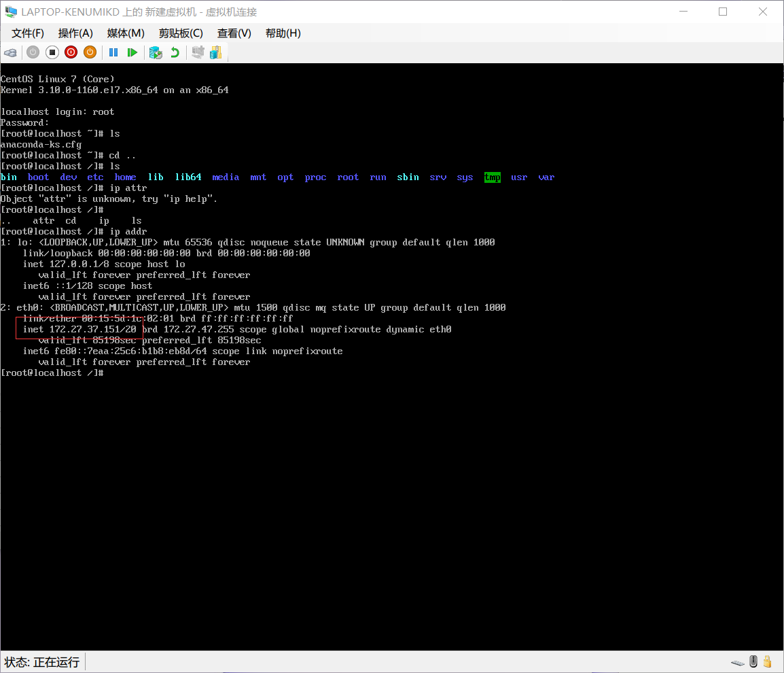Open the 文件(F) menu
784x673 pixels.
[27, 33]
